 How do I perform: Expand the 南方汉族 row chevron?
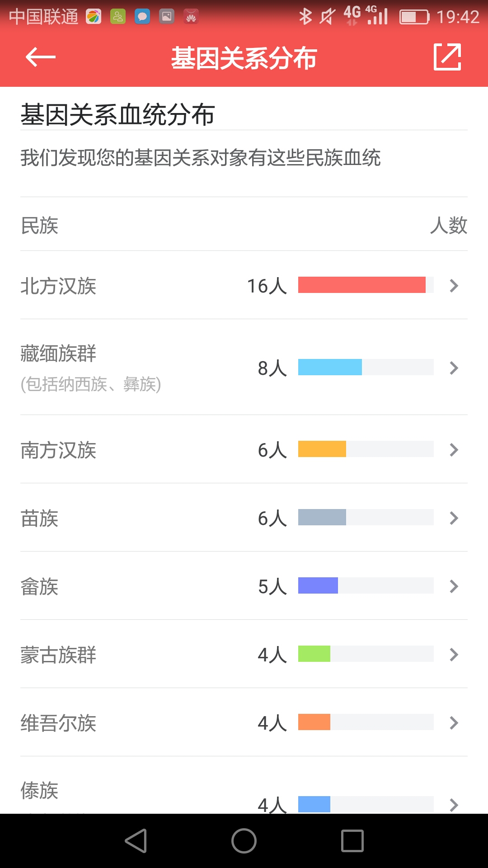tap(454, 450)
